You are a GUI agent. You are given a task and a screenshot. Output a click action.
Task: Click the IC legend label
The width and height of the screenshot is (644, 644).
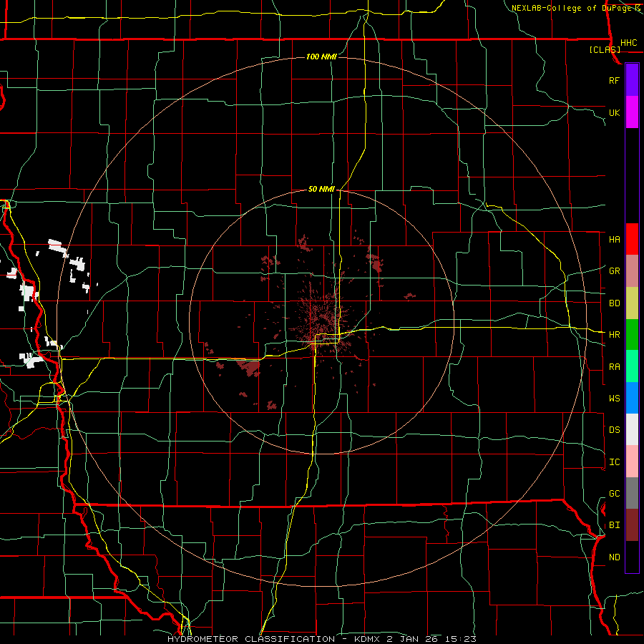[x=614, y=462]
